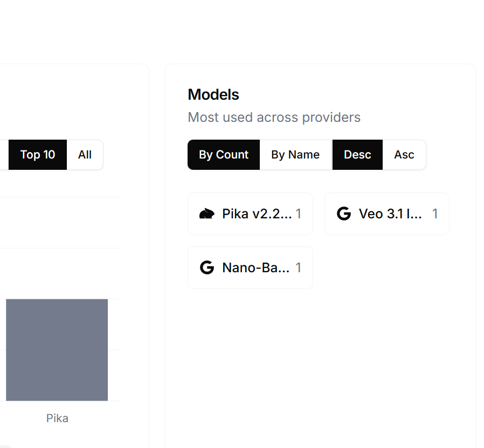Select Asc sort order
Image resolution: width=484 pixels, height=448 pixels.
coord(404,155)
